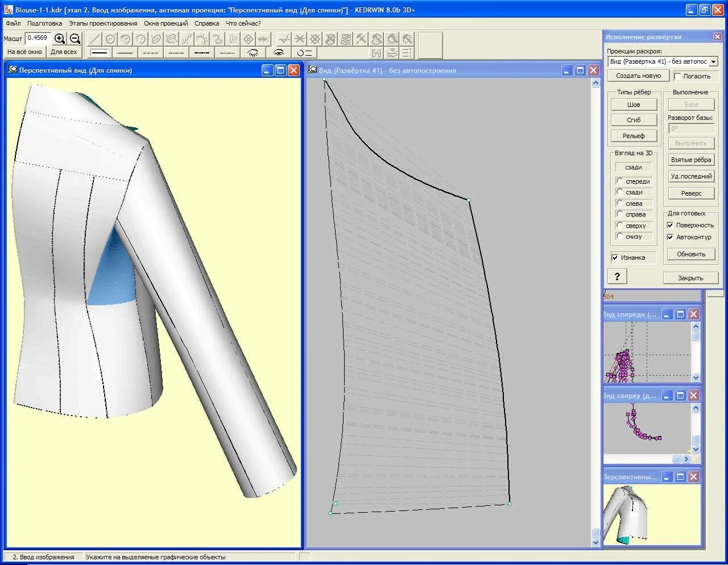This screenshot has width=728, height=565.
Task: Open the Что сейчас? menu
Action: click(x=243, y=23)
